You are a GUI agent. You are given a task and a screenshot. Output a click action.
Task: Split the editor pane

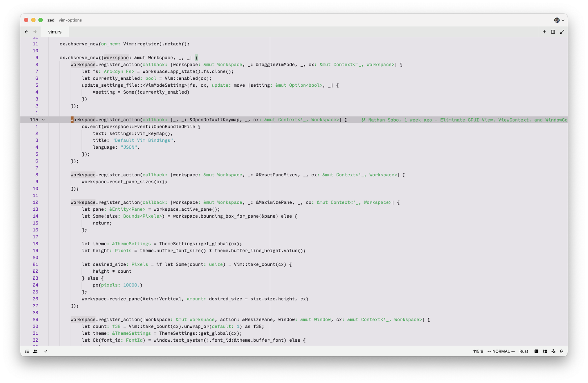click(x=553, y=32)
